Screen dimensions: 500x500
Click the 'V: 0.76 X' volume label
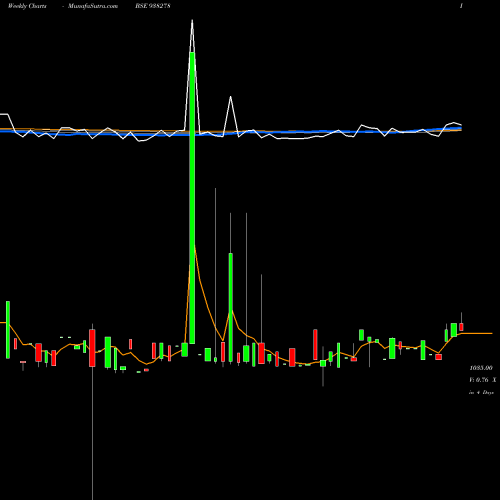click(482, 380)
